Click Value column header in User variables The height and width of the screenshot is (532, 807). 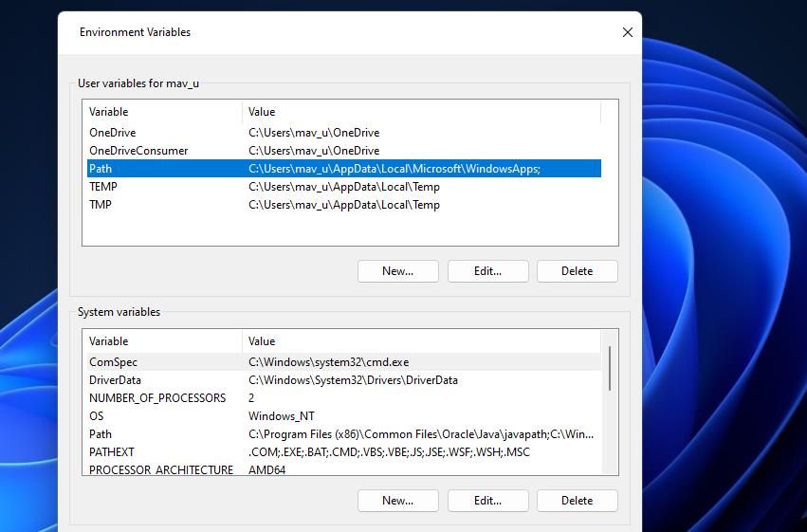421,112
